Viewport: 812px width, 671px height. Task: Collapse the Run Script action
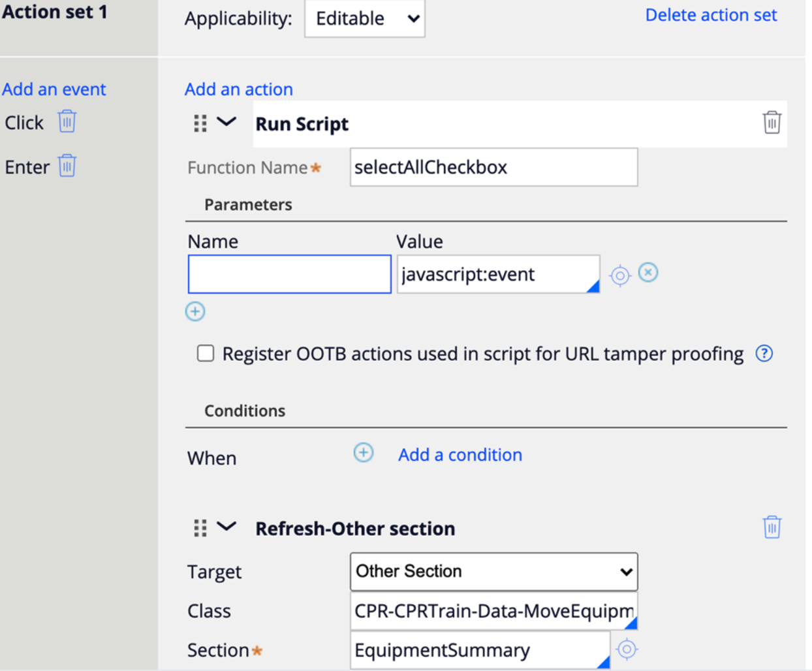(226, 122)
